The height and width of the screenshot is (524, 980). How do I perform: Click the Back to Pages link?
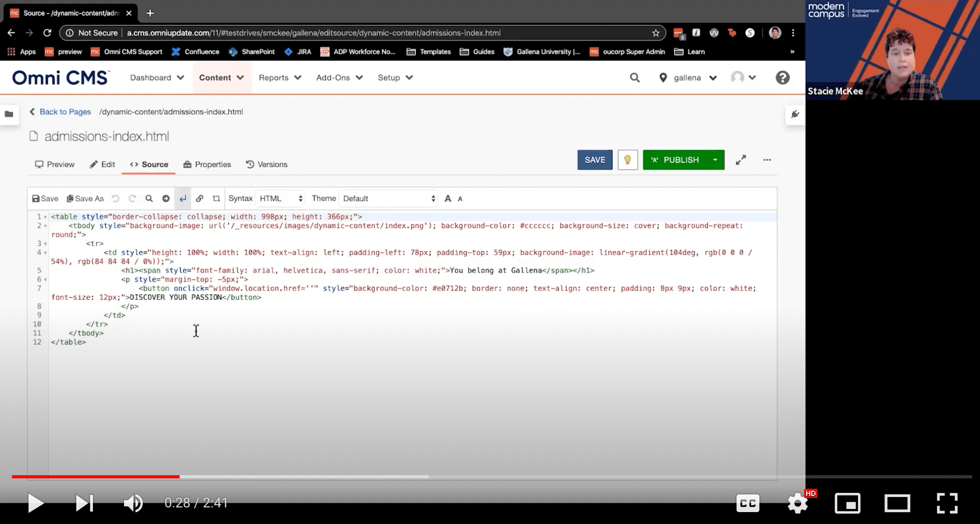(65, 112)
